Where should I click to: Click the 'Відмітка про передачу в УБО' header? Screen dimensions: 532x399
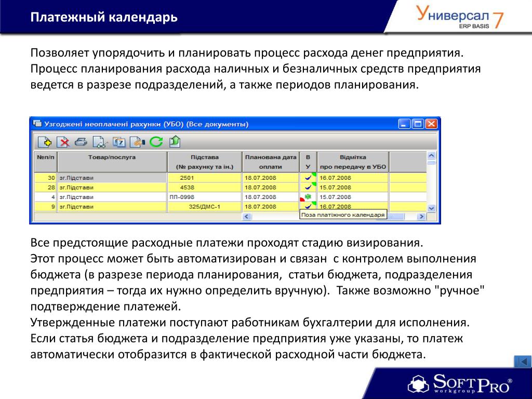(353, 162)
